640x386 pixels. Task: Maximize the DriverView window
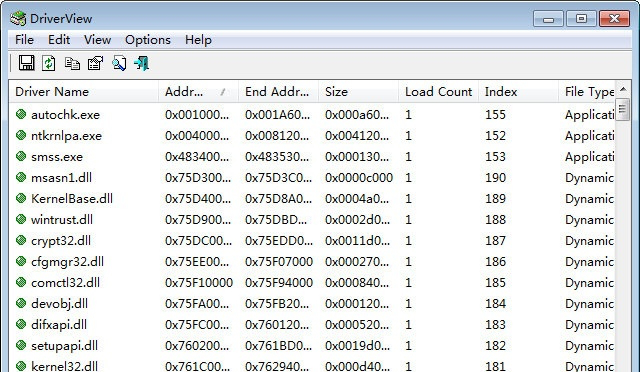[x=581, y=19]
